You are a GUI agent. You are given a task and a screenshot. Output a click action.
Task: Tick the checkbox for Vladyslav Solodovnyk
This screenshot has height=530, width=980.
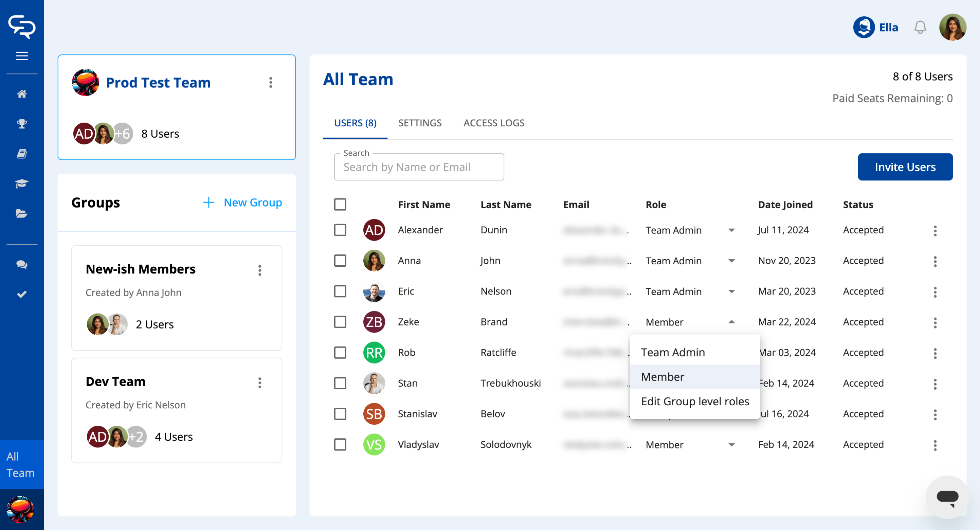340,444
